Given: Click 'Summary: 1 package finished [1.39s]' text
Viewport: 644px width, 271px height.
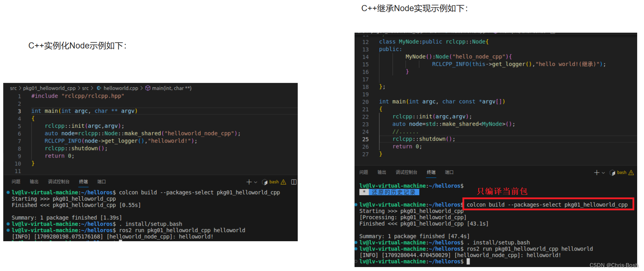Looking at the screenshot, I should tap(67, 218).
